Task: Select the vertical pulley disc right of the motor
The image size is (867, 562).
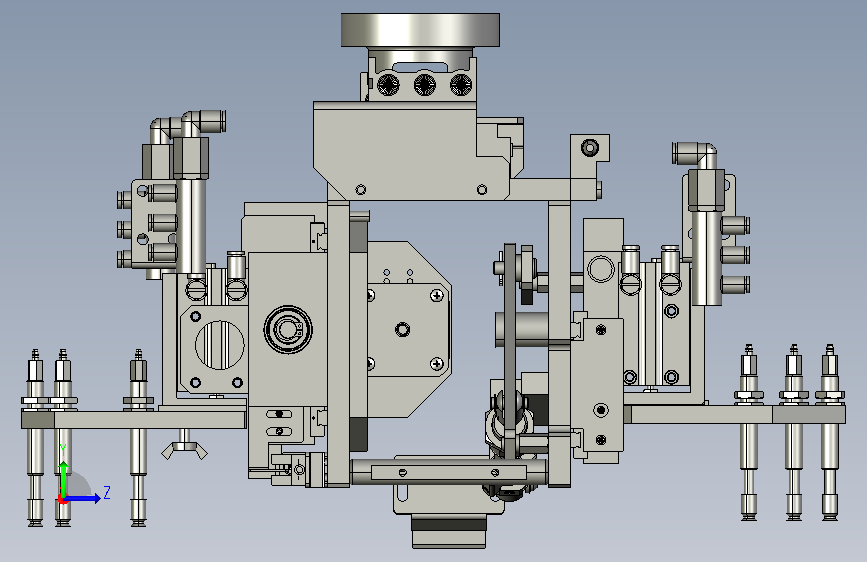Action: click(510, 351)
